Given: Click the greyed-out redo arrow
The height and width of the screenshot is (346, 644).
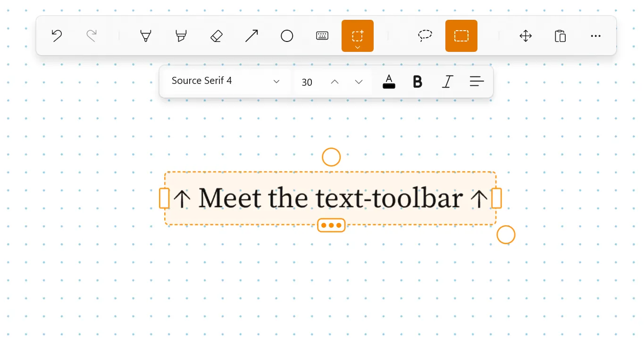Looking at the screenshot, I should (92, 36).
